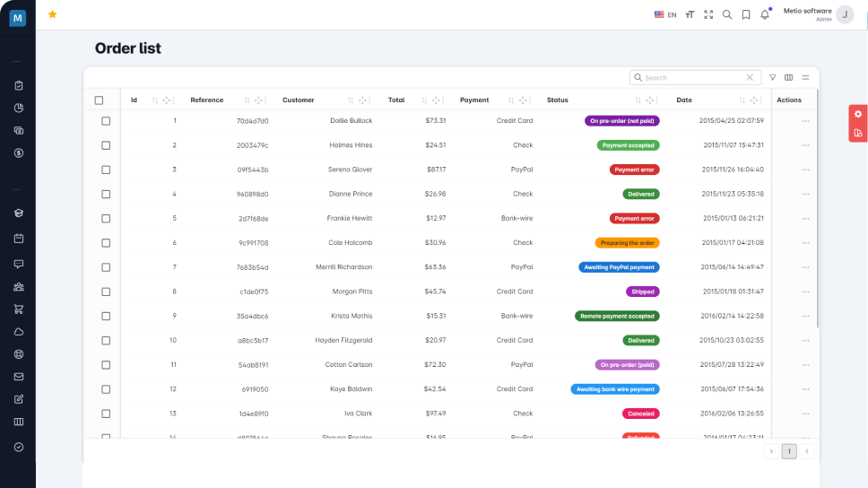Open the shopping cart sidebar icon
This screenshot has width=868, height=488.
(19, 309)
